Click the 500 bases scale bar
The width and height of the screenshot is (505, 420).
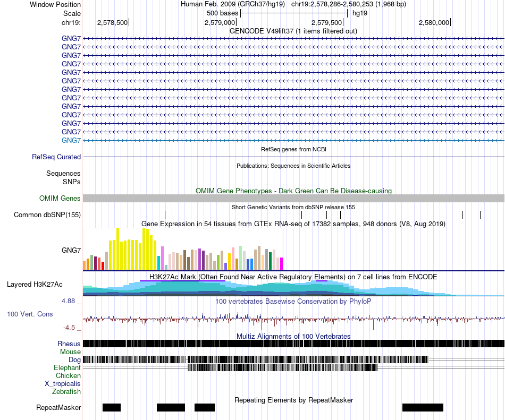tap(294, 13)
